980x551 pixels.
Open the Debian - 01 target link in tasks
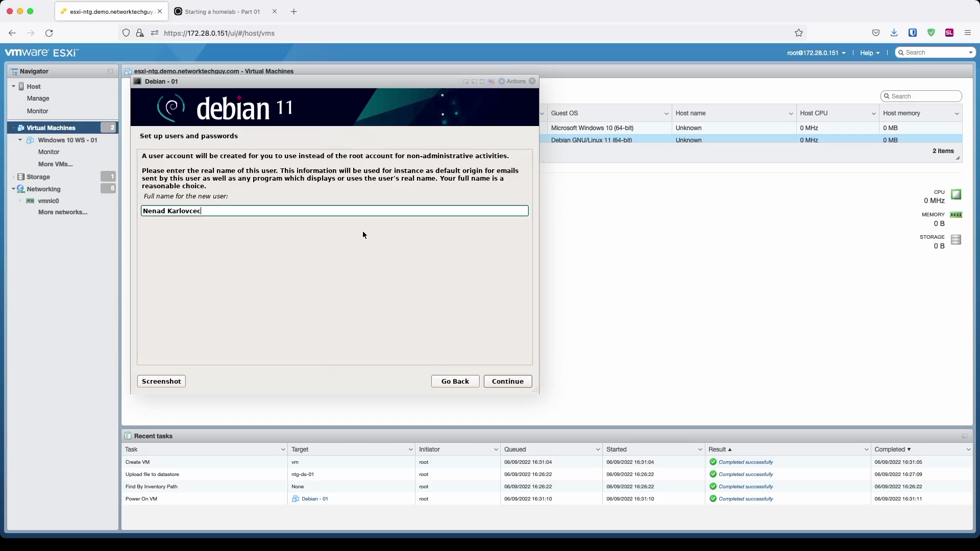click(314, 499)
